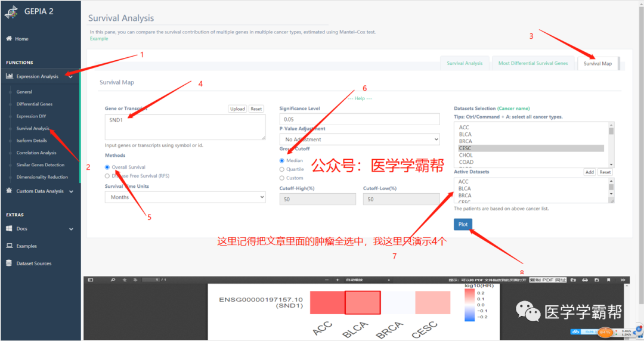This screenshot has width=644, height=341.
Task: Click the PDF viewer download icon
Action: tap(597, 280)
